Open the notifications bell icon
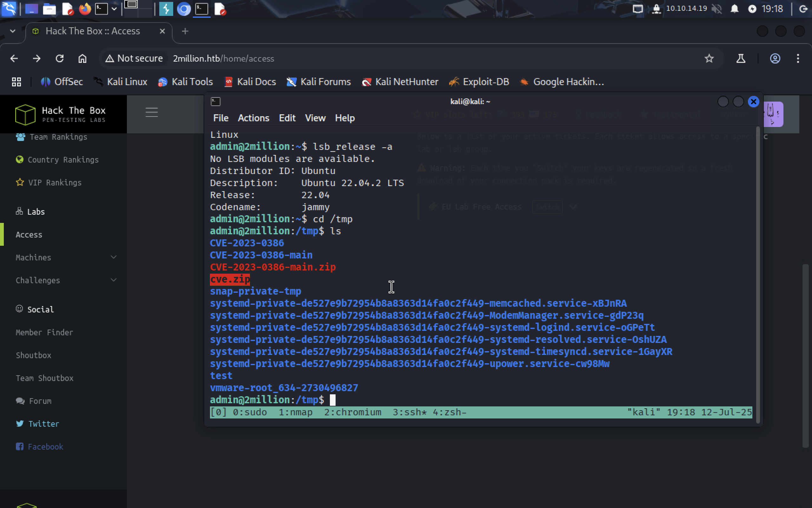Screen dimensions: 812x508 (735, 9)
